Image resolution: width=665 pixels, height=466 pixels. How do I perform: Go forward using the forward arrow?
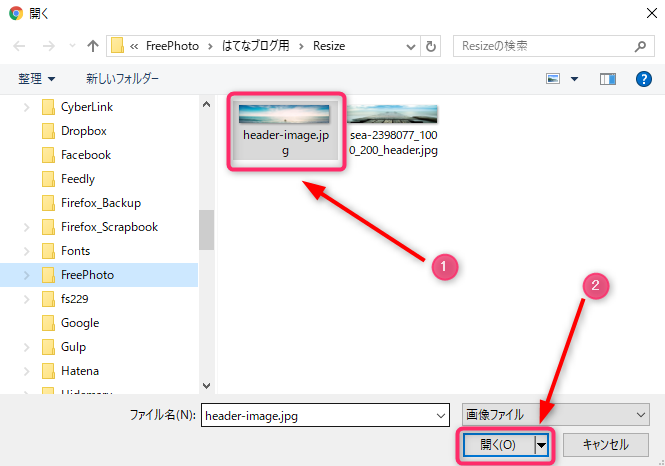[x=49, y=46]
